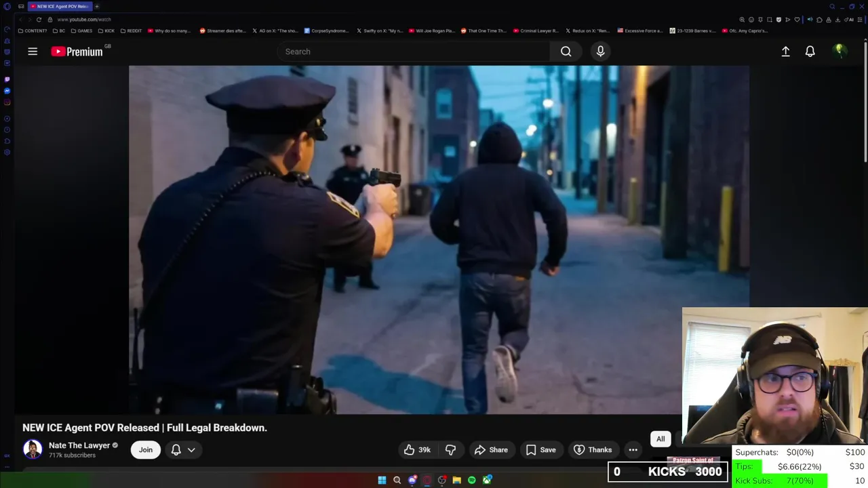The height and width of the screenshot is (488, 868).
Task: Open the 'AG on X' bookmark
Action: tap(275, 30)
